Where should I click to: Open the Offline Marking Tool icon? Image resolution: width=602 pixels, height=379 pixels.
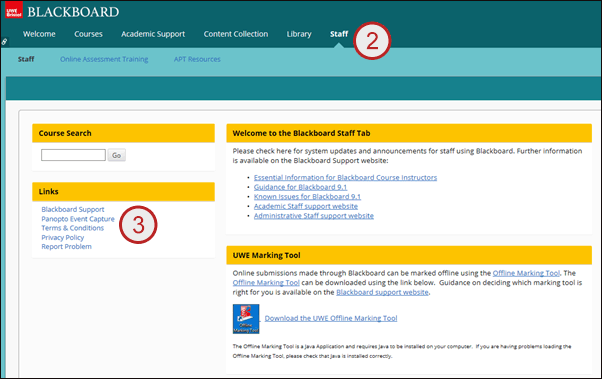coord(246,319)
